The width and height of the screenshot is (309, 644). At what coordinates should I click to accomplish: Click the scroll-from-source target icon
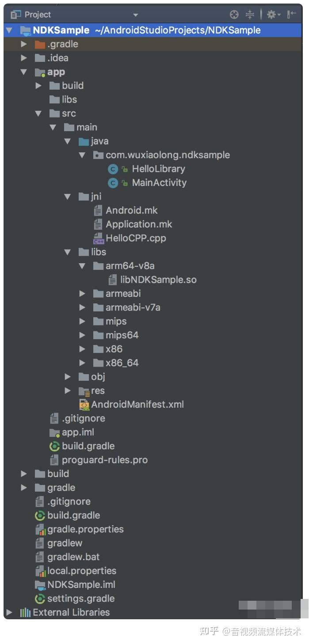tap(234, 15)
